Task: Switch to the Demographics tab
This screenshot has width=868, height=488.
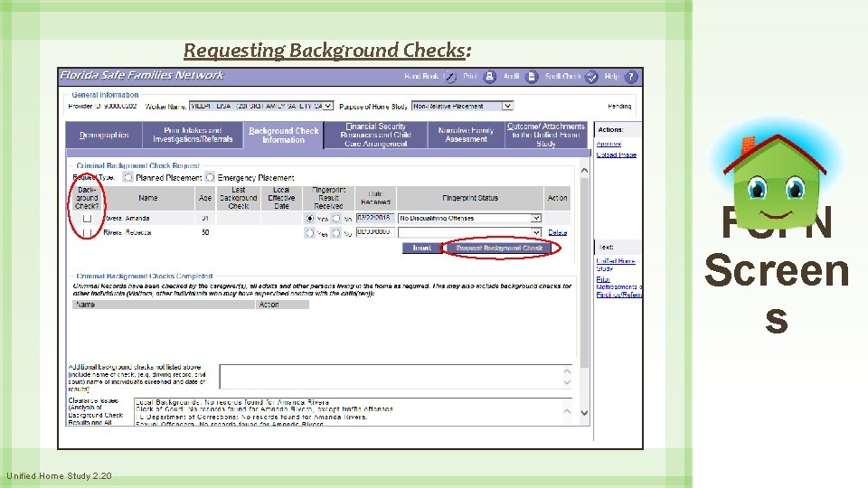Action: point(104,135)
